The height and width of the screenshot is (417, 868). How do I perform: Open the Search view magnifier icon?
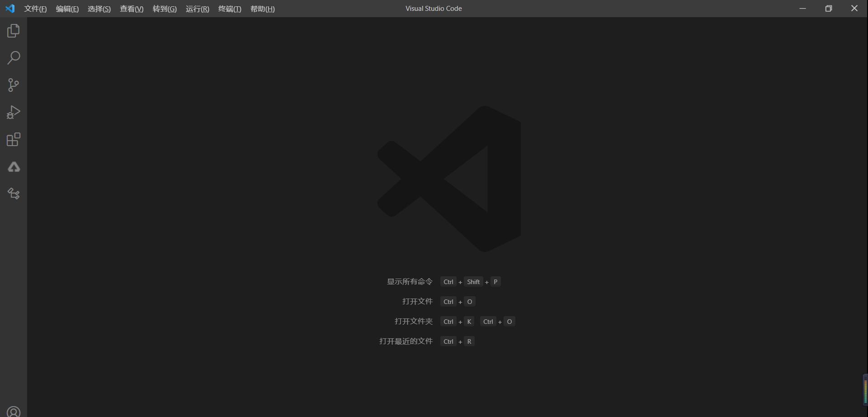pos(14,58)
